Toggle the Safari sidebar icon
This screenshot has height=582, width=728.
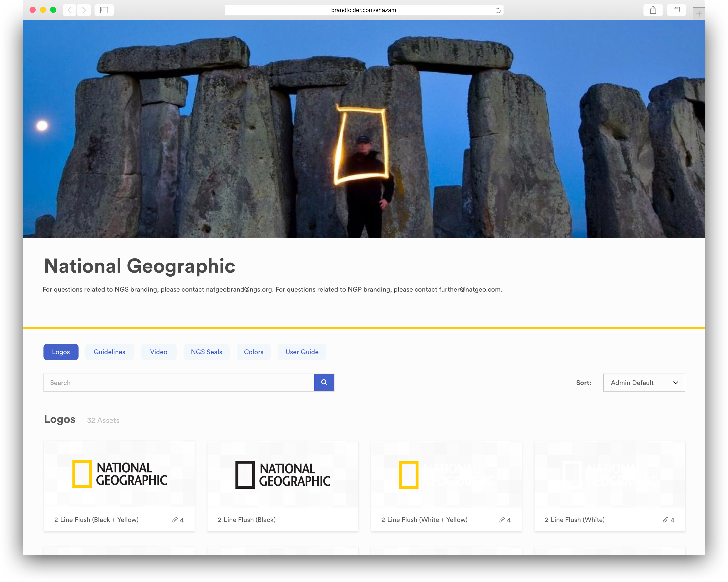104,10
